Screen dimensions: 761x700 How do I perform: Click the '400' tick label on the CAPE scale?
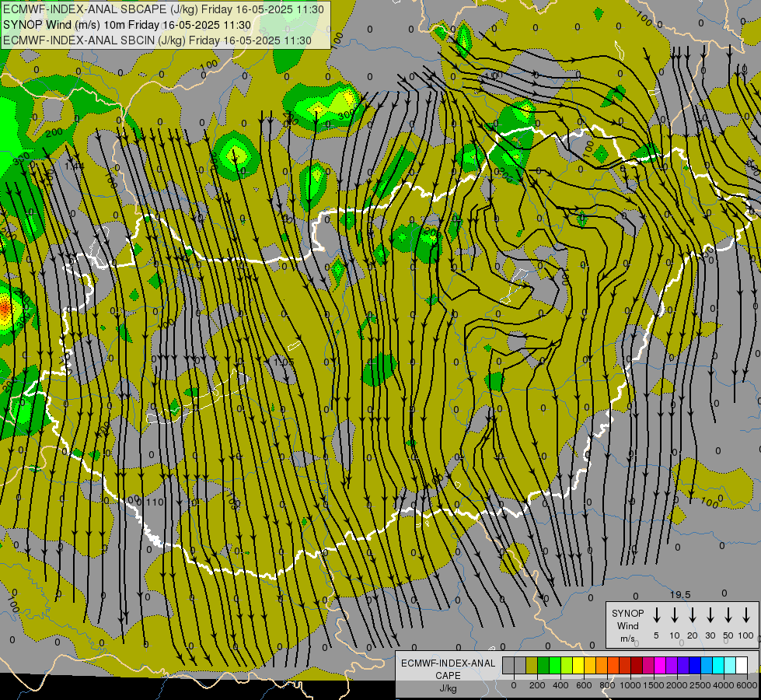(560, 685)
